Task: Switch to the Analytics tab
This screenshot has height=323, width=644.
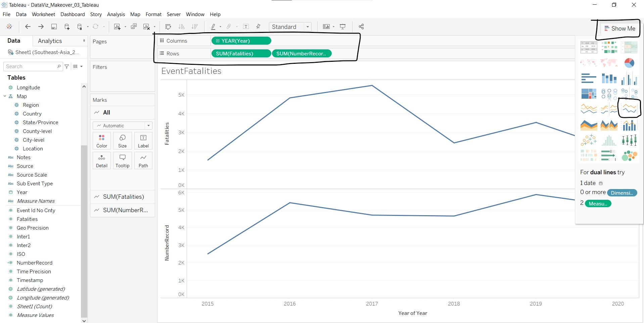Action: point(50,41)
